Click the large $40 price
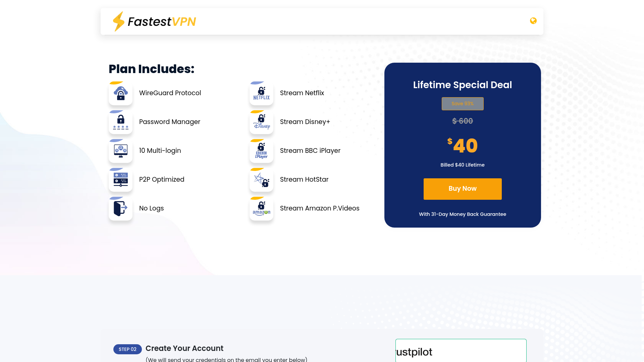644x362 pixels. [x=463, y=145]
